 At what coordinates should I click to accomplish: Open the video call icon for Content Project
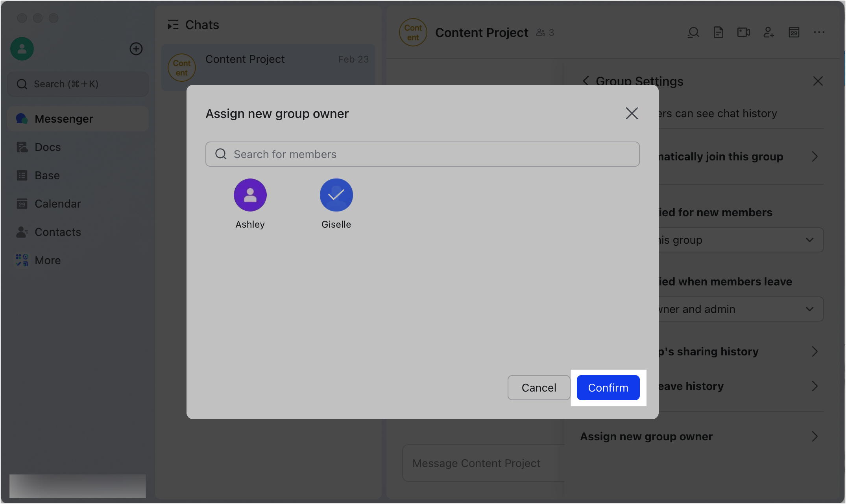(744, 32)
